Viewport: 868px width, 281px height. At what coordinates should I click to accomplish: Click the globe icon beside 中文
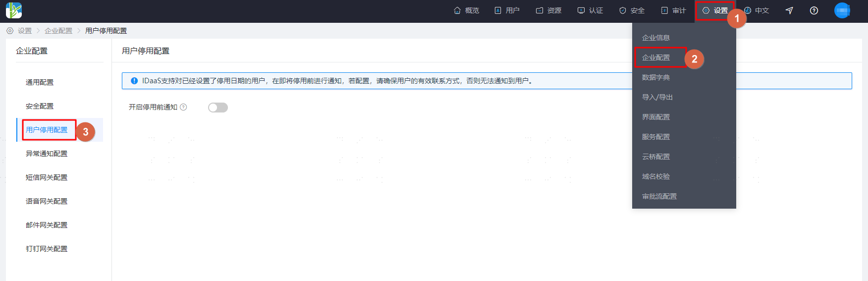click(x=748, y=10)
